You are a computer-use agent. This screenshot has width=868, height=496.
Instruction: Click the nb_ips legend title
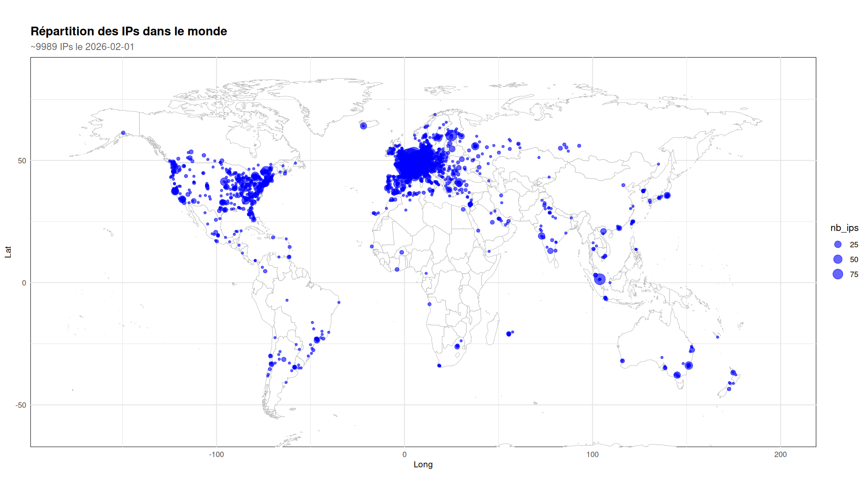pyautogui.click(x=844, y=228)
